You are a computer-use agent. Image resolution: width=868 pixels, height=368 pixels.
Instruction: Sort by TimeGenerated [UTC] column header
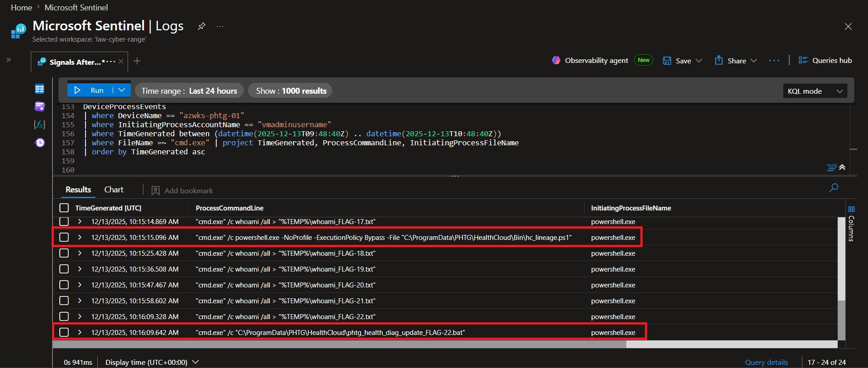click(x=108, y=208)
